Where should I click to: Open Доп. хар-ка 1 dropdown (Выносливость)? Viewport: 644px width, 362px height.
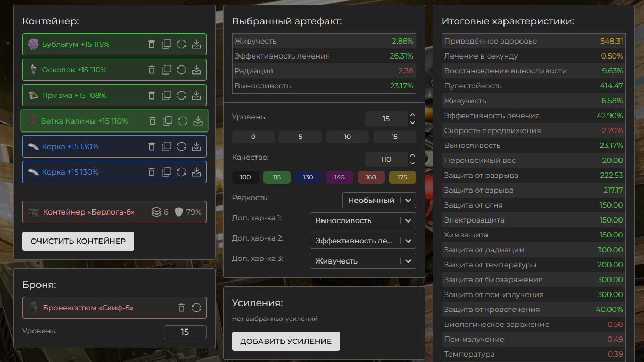(x=363, y=220)
